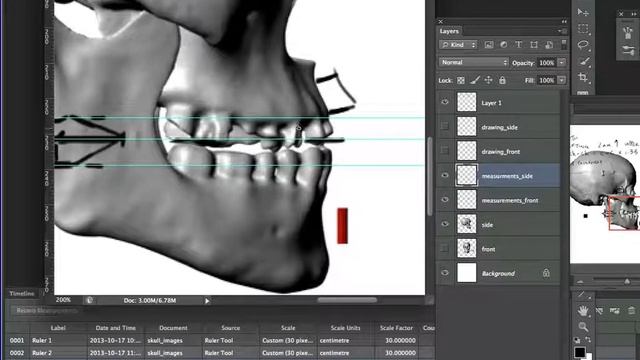The image size is (640, 360).
Task: Select the front layer skull thumbnail
Action: tap(467, 249)
